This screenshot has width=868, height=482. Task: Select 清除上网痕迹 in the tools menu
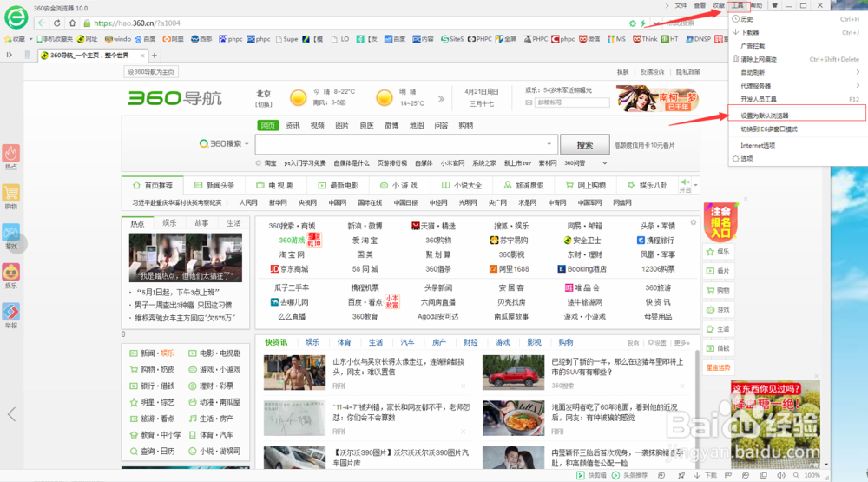(x=798, y=59)
